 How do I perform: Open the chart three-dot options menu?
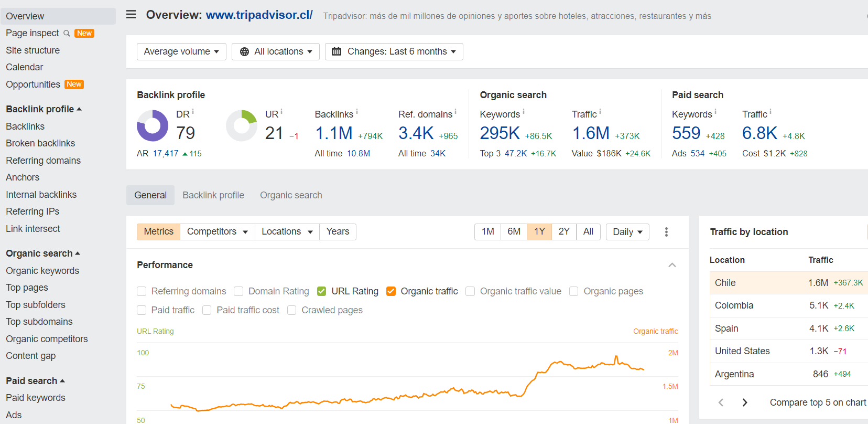click(x=666, y=232)
